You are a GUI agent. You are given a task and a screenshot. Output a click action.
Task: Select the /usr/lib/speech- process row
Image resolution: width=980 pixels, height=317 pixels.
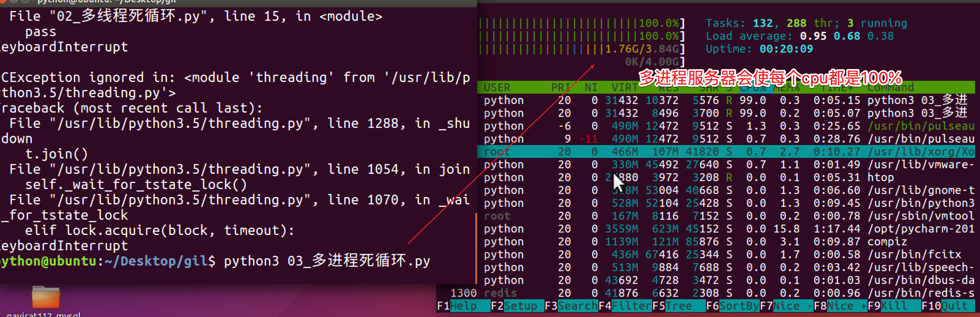[x=726, y=267]
